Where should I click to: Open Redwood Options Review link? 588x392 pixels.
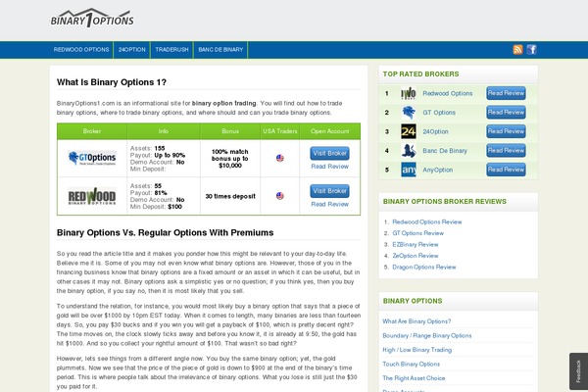pyautogui.click(x=427, y=222)
